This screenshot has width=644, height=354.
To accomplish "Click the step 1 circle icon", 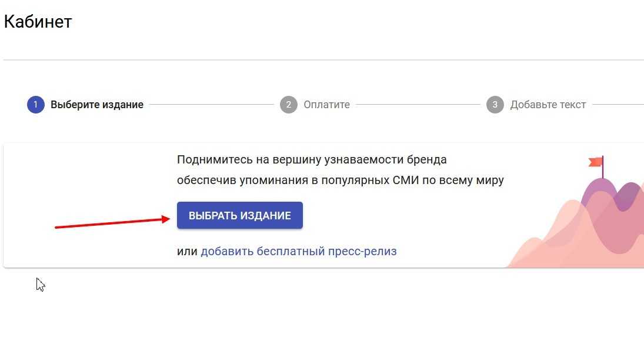I will point(35,105).
